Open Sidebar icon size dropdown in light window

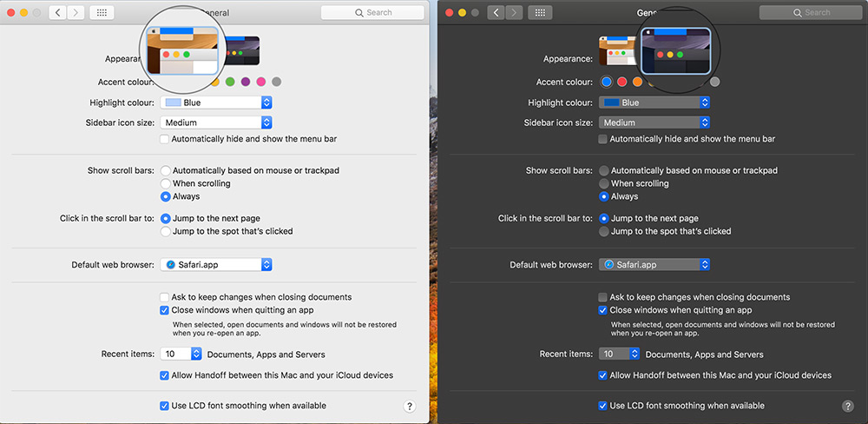[216, 123]
